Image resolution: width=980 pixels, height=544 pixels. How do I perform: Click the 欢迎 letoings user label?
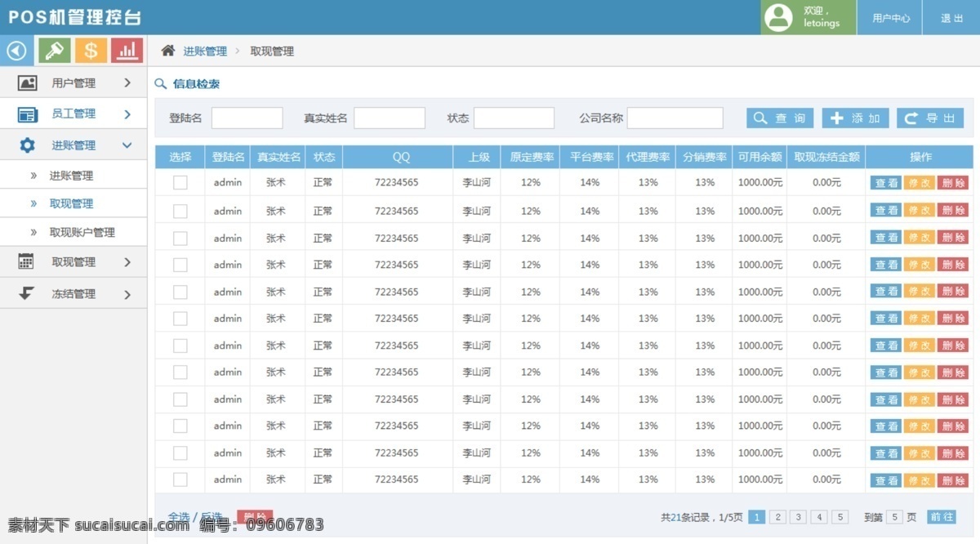coord(821,17)
